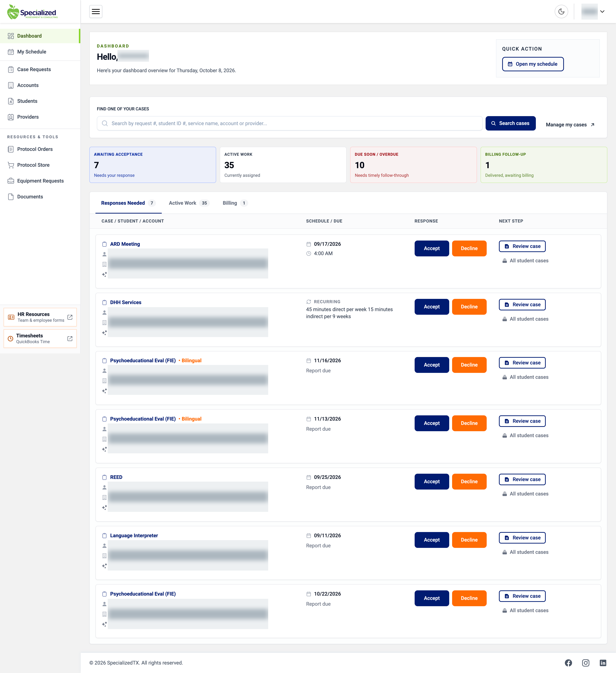The height and width of the screenshot is (673, 616).
Task: Click the Search cases button
Action: click(510, 123)
